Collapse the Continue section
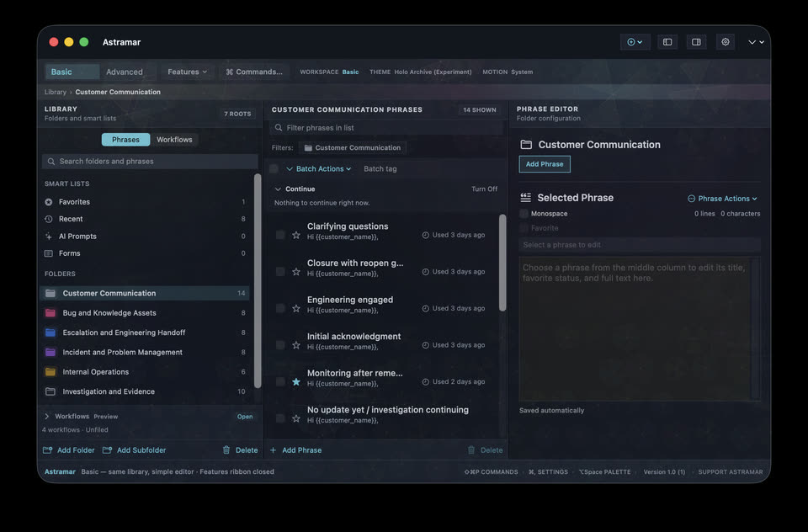 coord(279,189)
